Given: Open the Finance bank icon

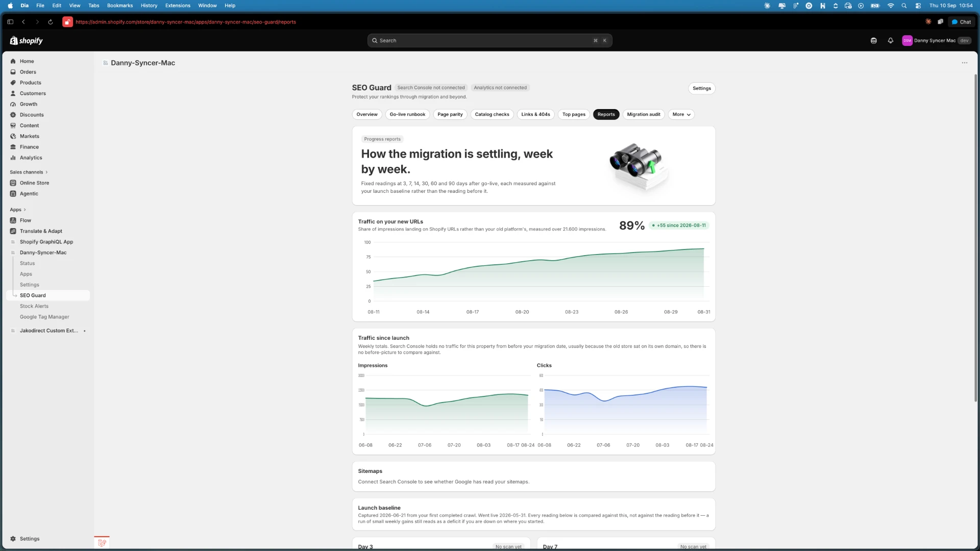Looking at the screenshot, I should coord(13,147).
